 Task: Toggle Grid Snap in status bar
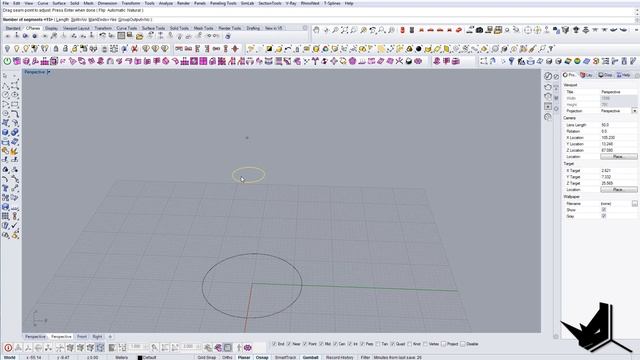tap(207, 358)
